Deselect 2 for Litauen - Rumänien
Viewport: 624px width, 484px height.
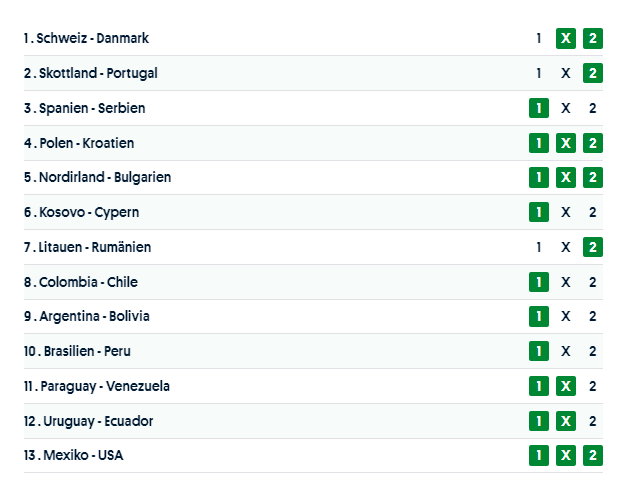(593, 247)
